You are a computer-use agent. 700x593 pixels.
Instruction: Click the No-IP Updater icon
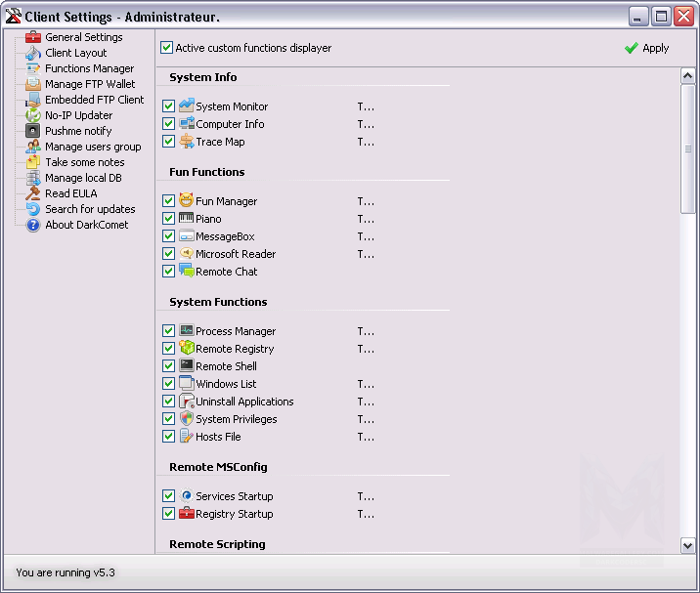pos(33,115)
